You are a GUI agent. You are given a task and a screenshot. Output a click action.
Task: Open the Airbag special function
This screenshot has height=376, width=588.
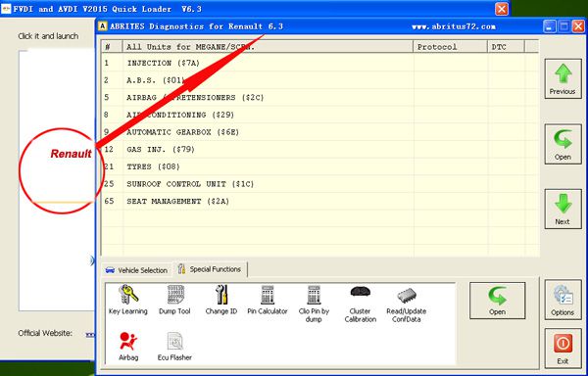[128, 346]
